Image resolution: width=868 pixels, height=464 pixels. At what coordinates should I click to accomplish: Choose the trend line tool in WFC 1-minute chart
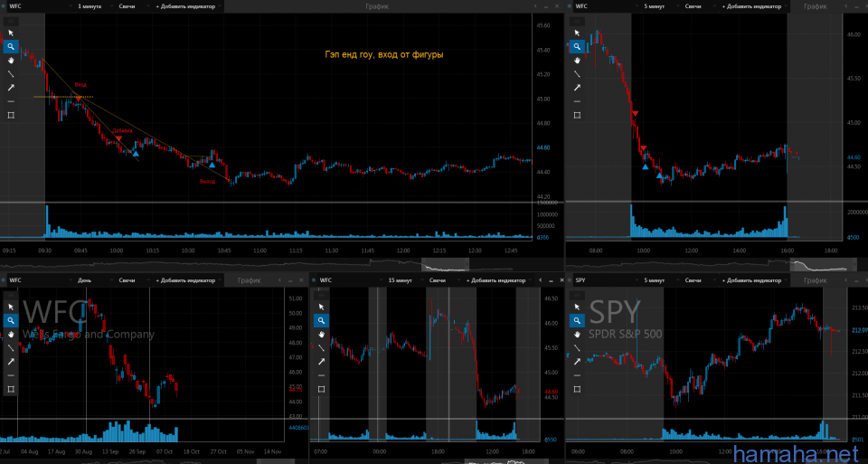(11, 74)
